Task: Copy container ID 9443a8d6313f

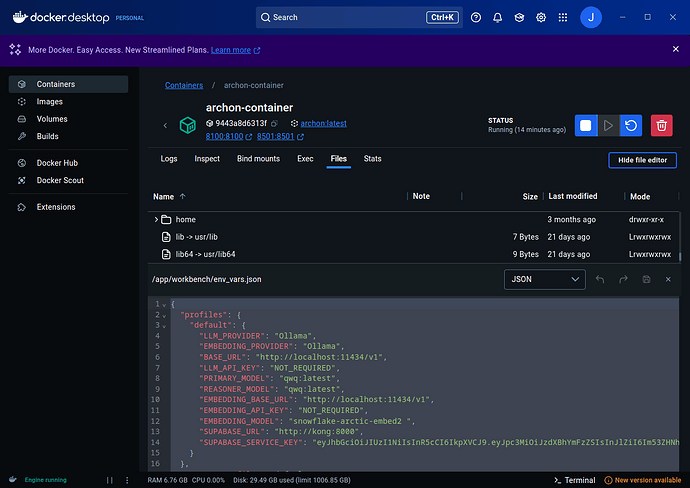Action: (274, 123)
